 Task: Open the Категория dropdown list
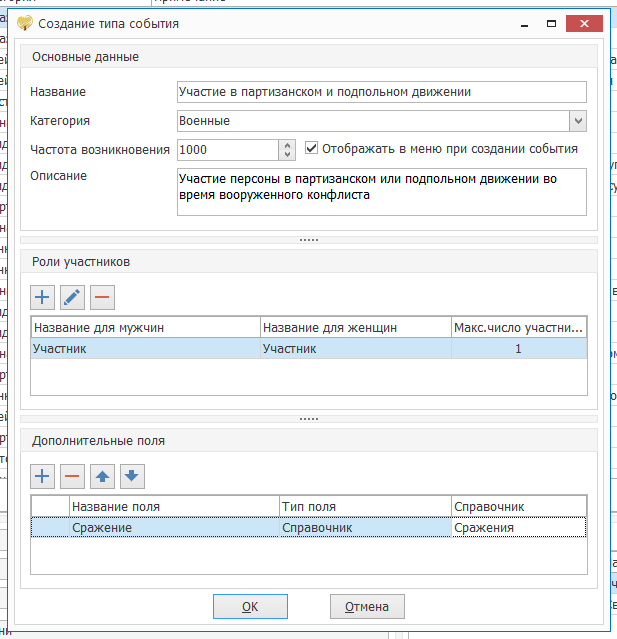[578, 121]
